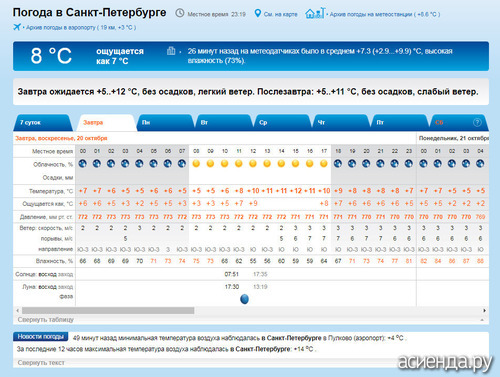The image size is (500, 377).
Task: Click the small up arrow beside Свернуть таблицу
Action: [482, 320]
